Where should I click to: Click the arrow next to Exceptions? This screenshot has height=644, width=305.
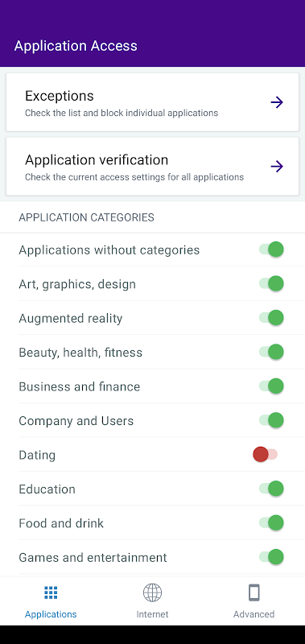(277, 102)
